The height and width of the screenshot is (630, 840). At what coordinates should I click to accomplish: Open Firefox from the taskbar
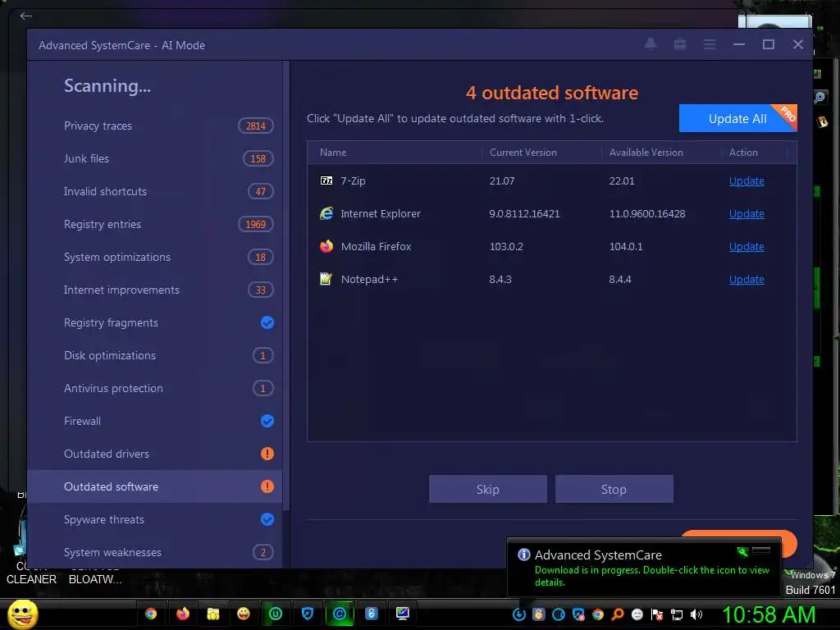click(183, 614)
